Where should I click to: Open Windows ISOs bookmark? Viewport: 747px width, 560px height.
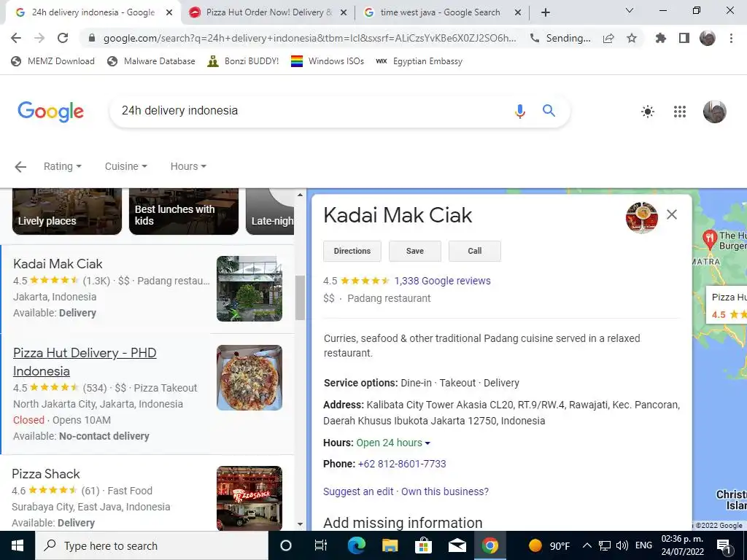tap(328, 61)
